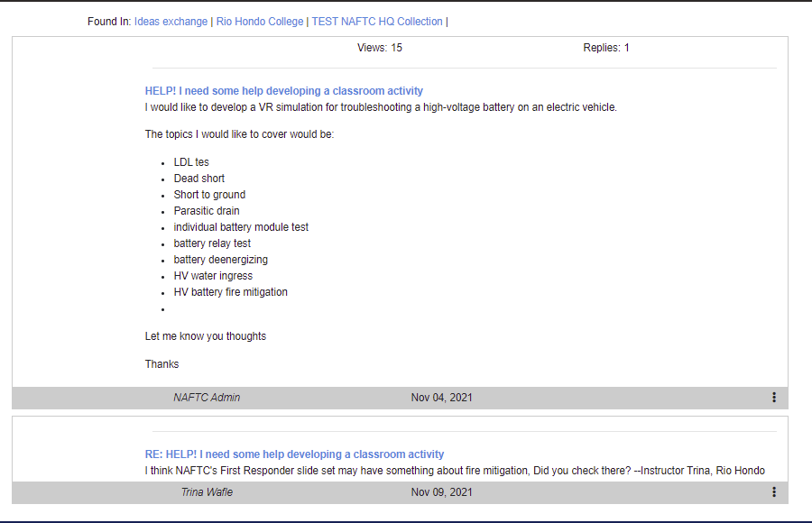Click the reply text about First Responder slides
The image size is (812, 523).
pos(455,471)
